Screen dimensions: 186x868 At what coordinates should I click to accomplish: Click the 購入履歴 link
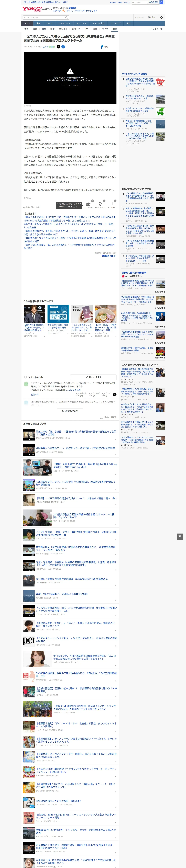pyautogui.click(x=152, y=18)
